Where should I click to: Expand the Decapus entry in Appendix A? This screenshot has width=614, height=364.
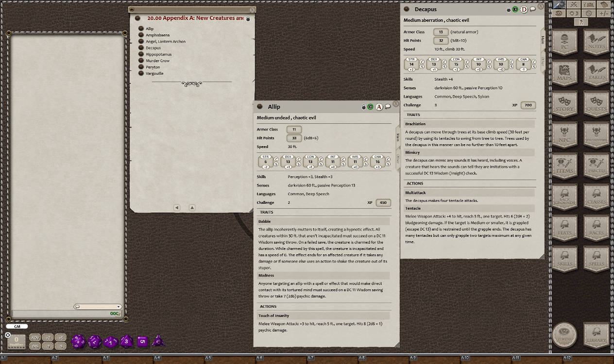click(141, 48)
